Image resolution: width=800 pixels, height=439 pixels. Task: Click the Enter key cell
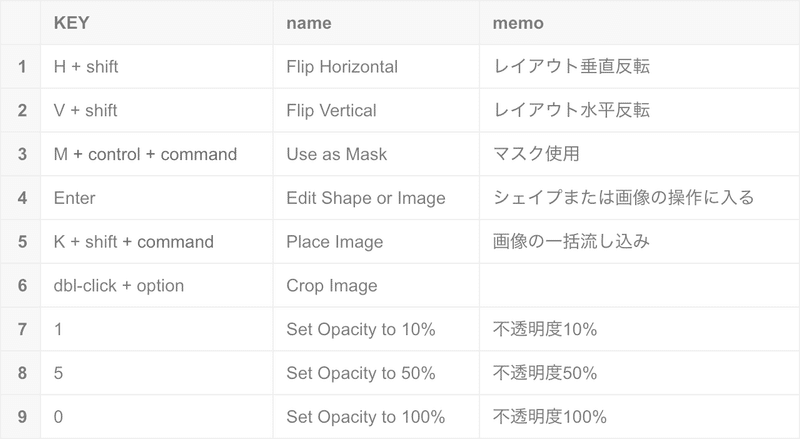[157, 198]
